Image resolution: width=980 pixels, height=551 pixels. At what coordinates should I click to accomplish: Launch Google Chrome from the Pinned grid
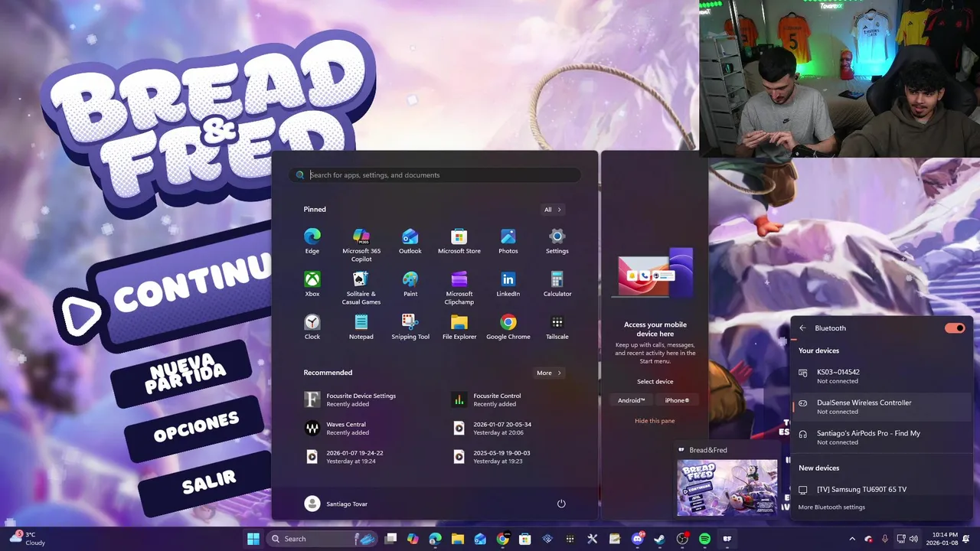click(x=508, y=326)
